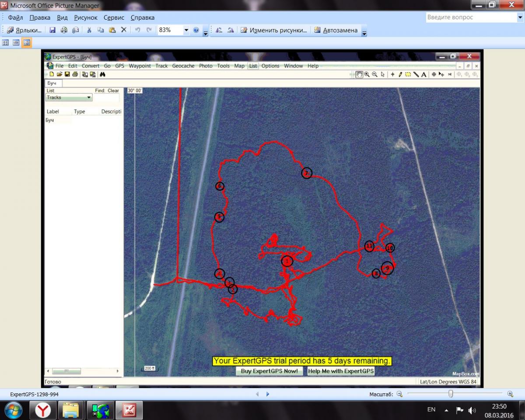The image size is (525, 420).
Task: Click the Изменить рисунки button
Action: click(274, 30)
